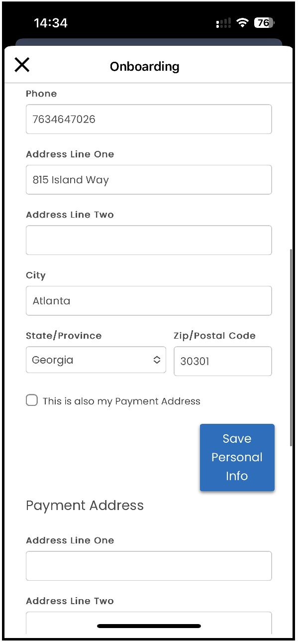This screenshot has height=644, width=298.
Task: Tap the Wi-Fi status icon
Action: click(x=242, y=23)
